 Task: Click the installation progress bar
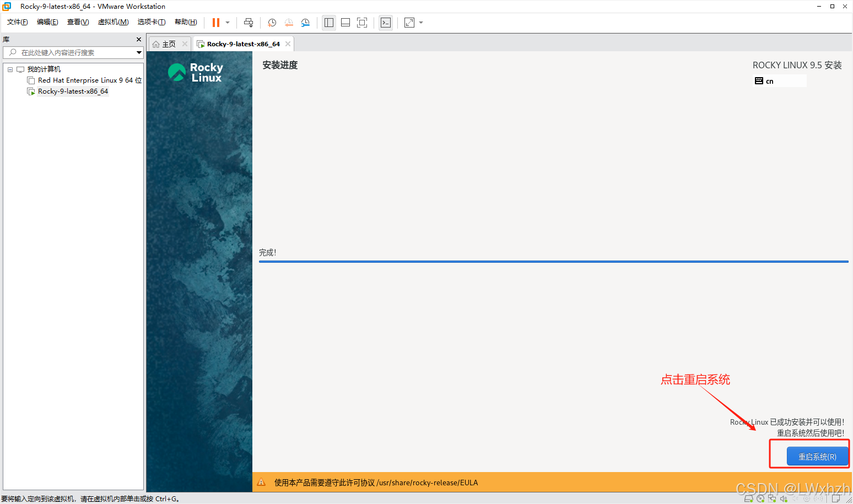pyautogui.click(x=553, y=262)
